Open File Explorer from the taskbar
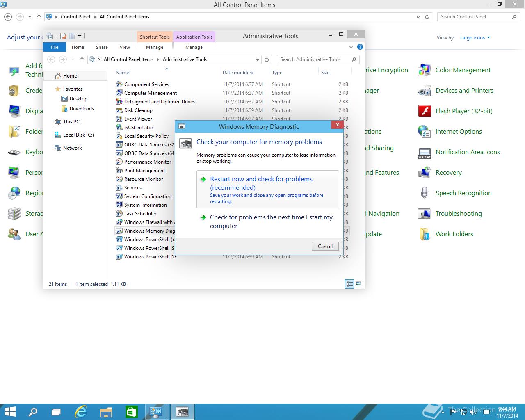Viewport: 525px width, 420px height. (106, 412)
